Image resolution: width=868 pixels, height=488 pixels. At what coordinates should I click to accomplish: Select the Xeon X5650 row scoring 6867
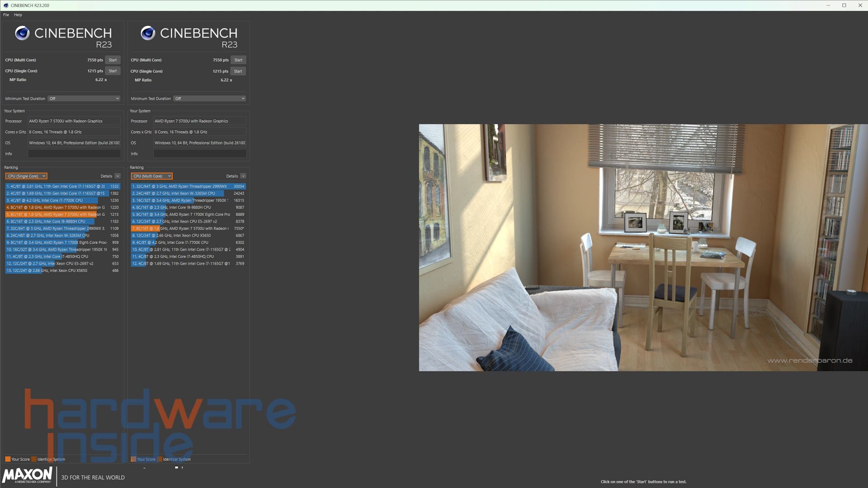click(x=189, y=235)
